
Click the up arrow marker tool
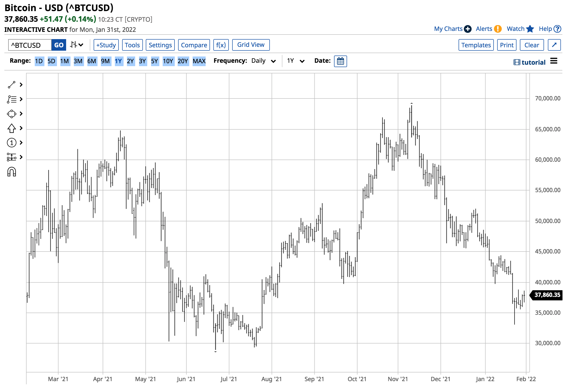pos(12,128)
